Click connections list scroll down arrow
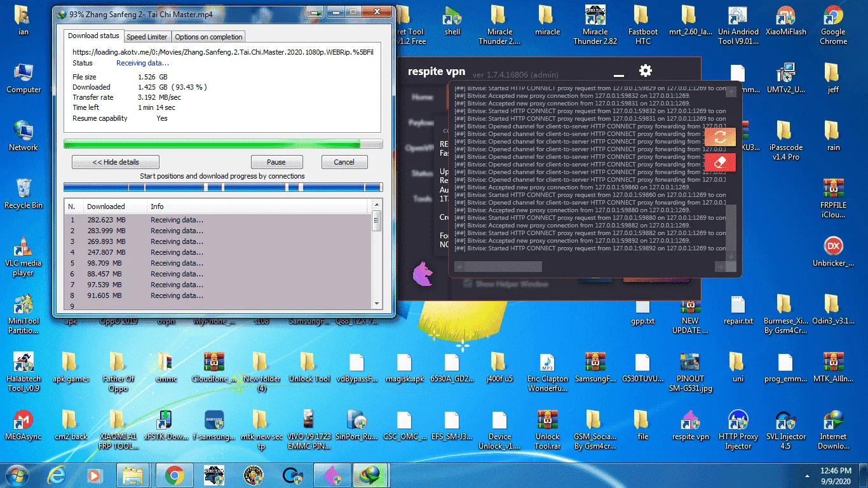 (377, 303)
